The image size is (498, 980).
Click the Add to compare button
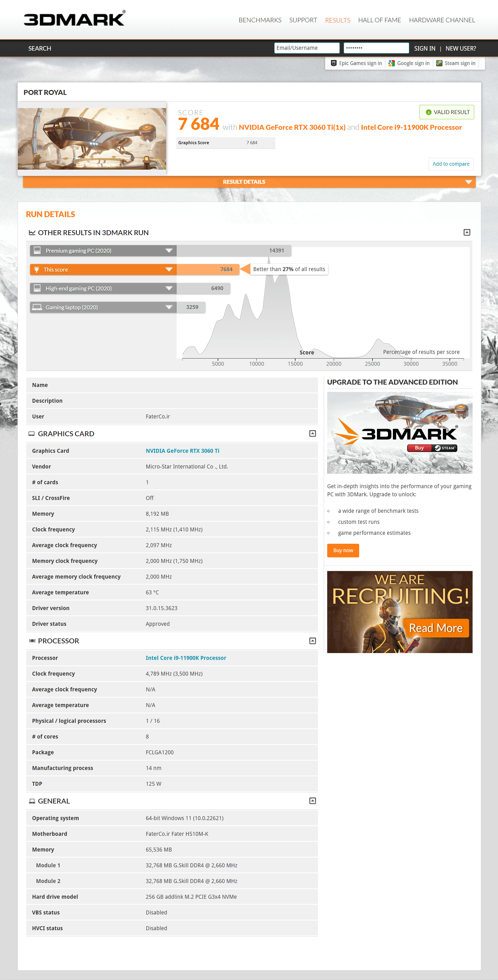click(x=451, y=164)
